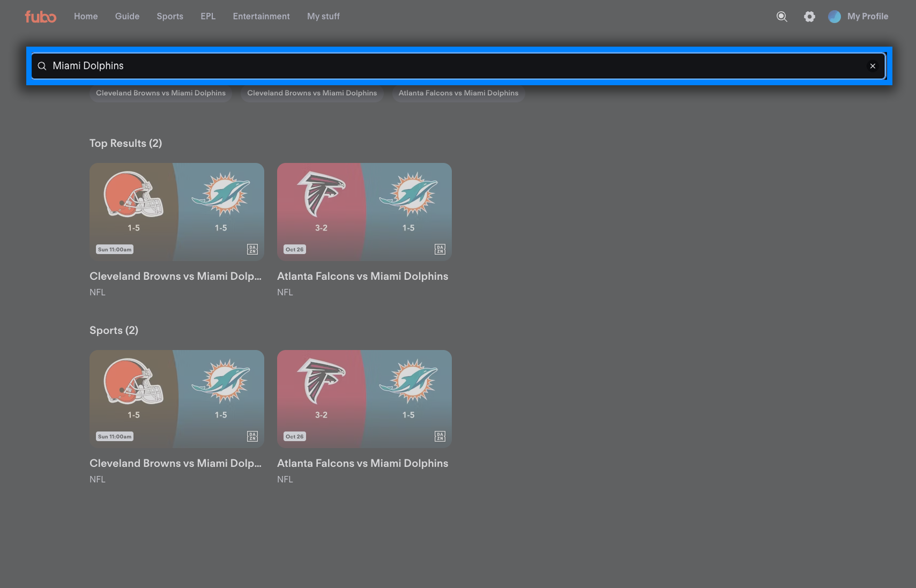Open Browns vs Dolphins thumbnail in Top Results
The image size is (916, 588).
tap(177, 212)
